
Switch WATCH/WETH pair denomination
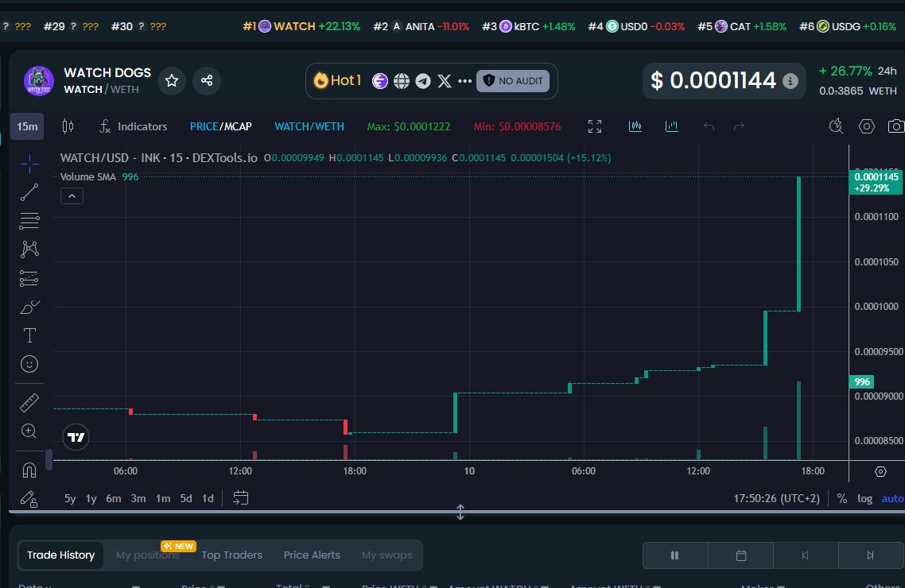click(309, 126)
